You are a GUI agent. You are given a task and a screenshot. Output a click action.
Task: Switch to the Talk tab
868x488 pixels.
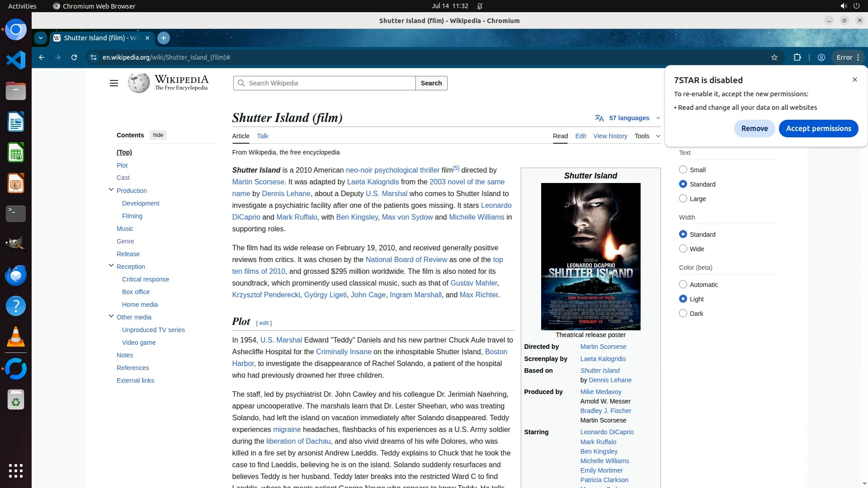(x=262, y=136)
